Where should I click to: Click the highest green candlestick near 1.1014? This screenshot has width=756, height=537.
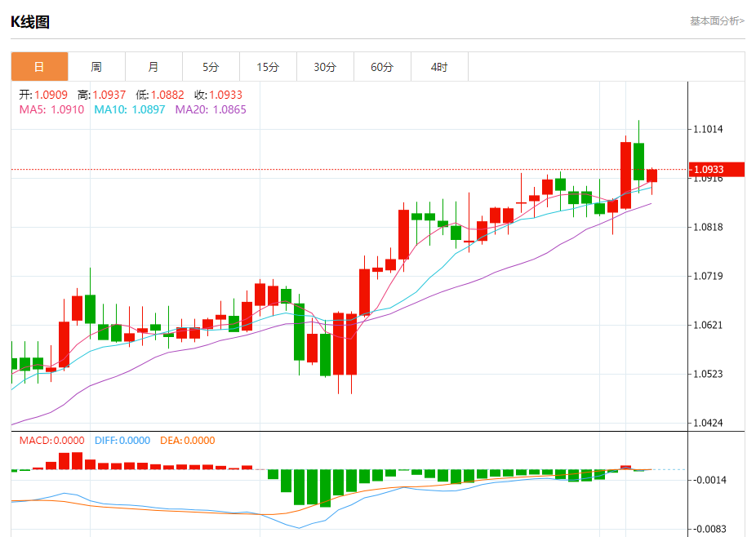point(638,162)
